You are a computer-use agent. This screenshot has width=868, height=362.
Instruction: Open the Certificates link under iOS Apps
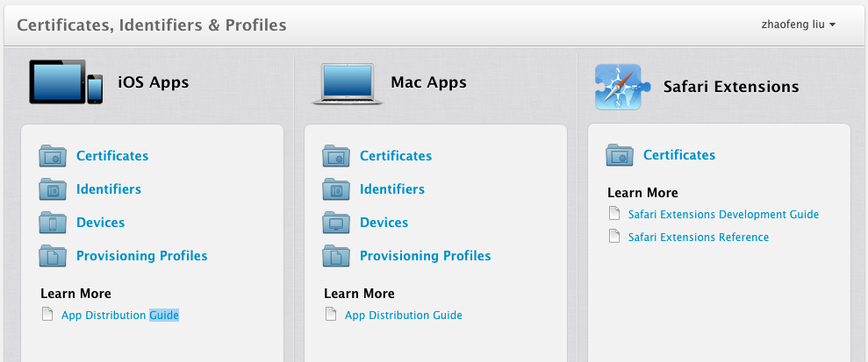[112, 156]
